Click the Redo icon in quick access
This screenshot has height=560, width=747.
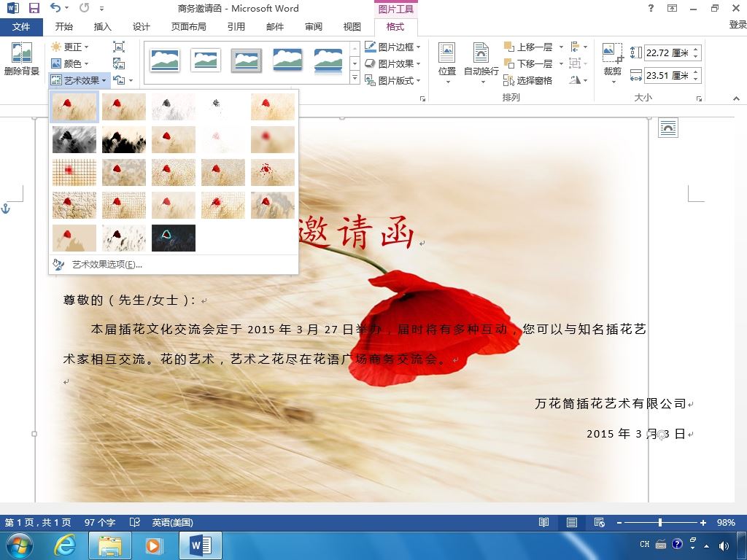(x=85, y=7)
